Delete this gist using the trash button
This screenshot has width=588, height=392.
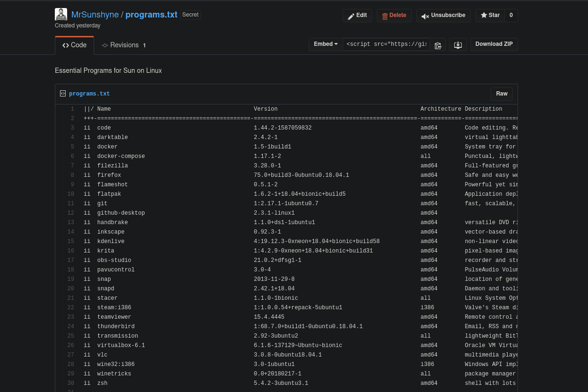pos(394,16)
